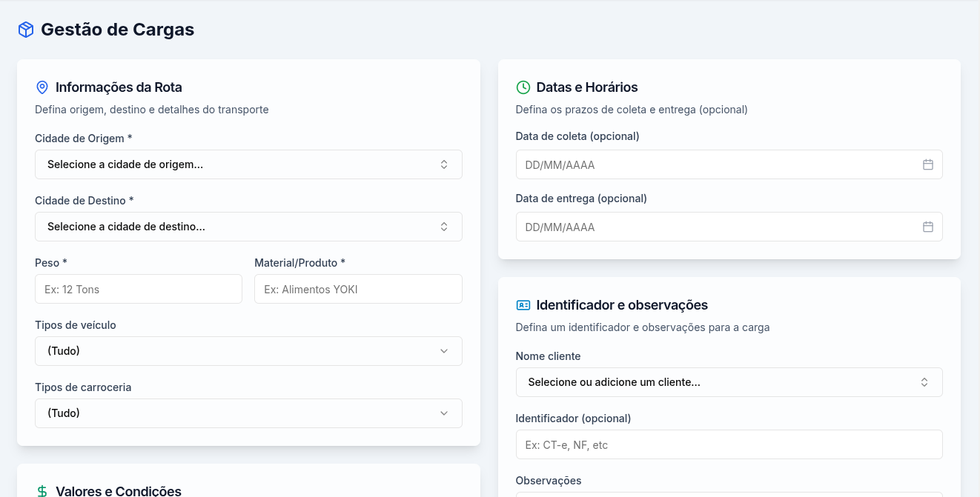The height and width of the screenshot is (497, 980).
Task: Click the Valores e Condições section heading
Action: tap(119, 491)
